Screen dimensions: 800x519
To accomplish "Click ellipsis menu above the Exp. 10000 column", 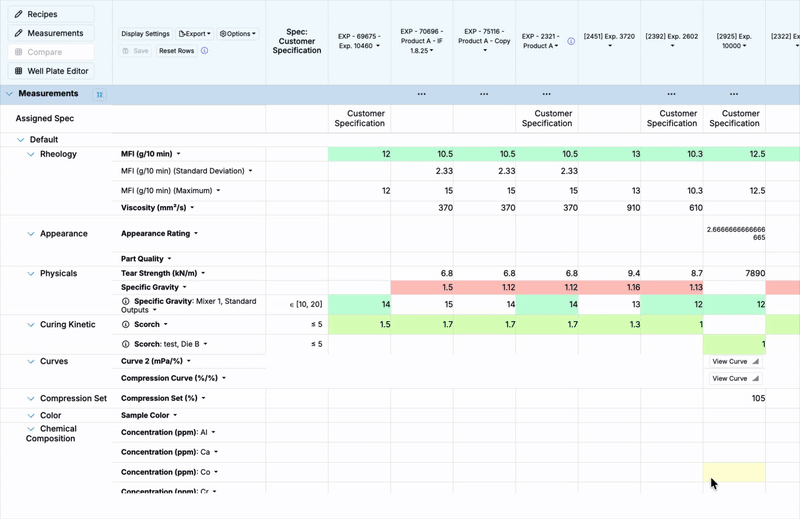I will pyautogui.click(x=734, y=94).
